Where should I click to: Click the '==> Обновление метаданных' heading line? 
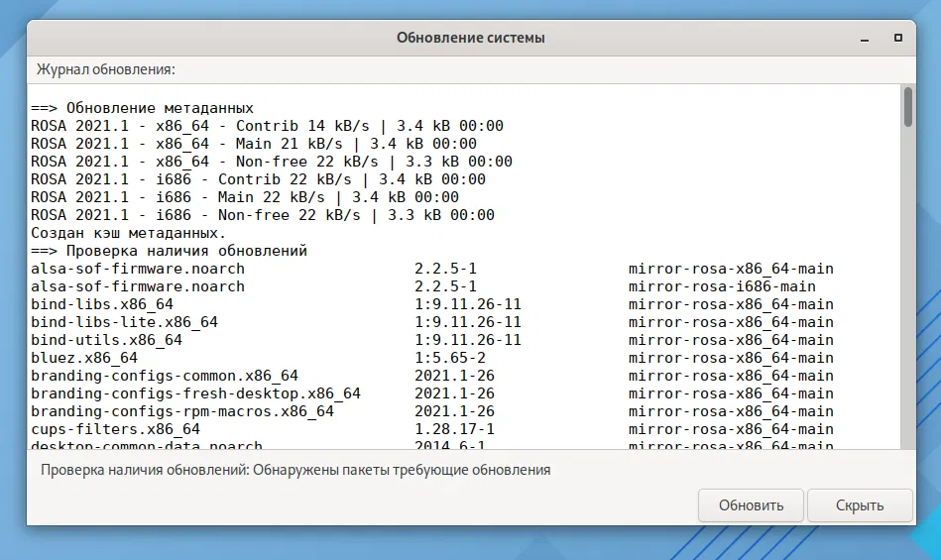tap(142, 108)
